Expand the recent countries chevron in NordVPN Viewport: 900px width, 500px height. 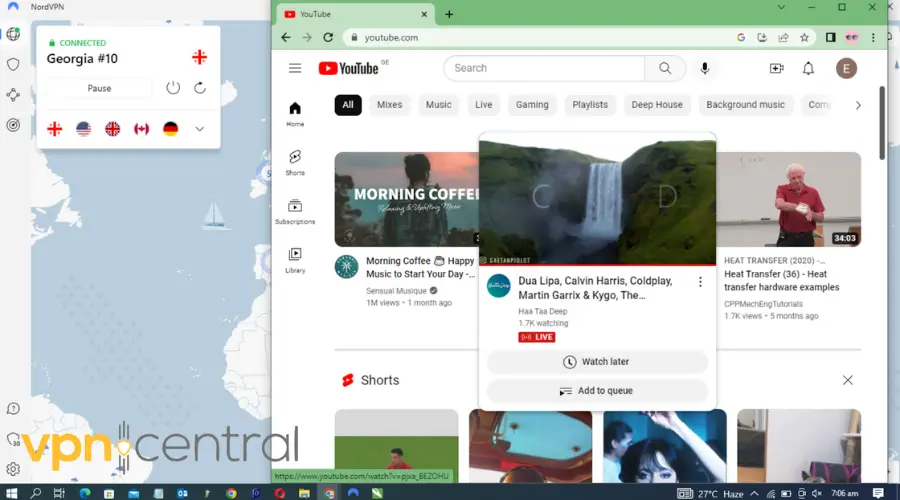(x=199, y=129)
